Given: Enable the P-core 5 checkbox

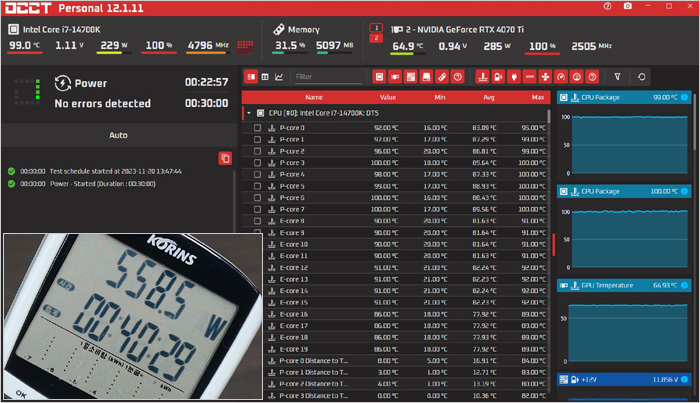Looking at the screenshot, I should click(x=257, y=186).
